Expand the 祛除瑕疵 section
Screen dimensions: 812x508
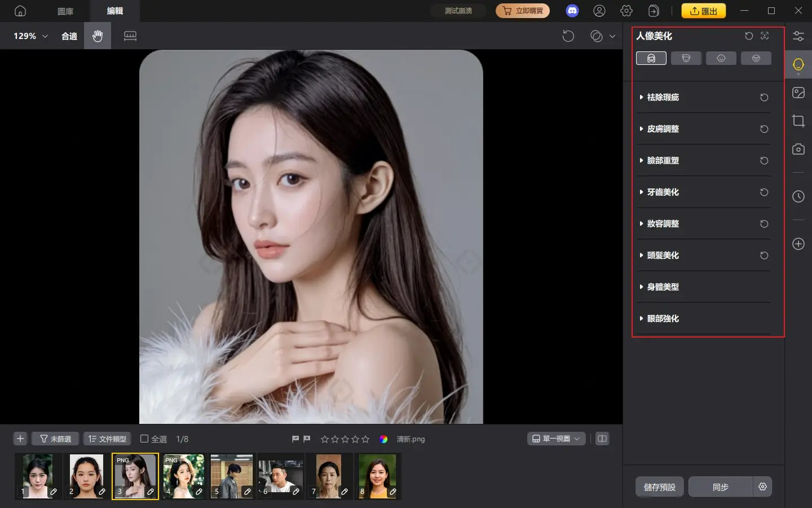663,97
